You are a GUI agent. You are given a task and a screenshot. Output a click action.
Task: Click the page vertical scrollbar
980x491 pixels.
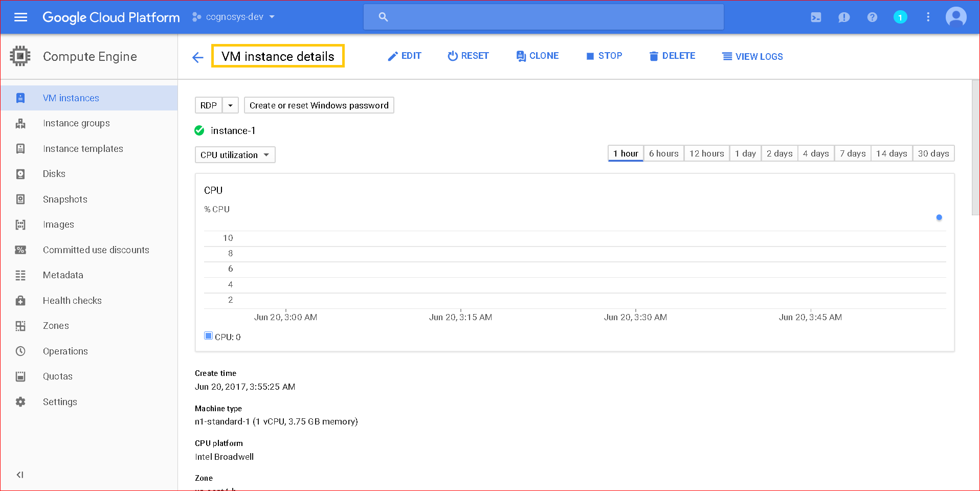975,148
